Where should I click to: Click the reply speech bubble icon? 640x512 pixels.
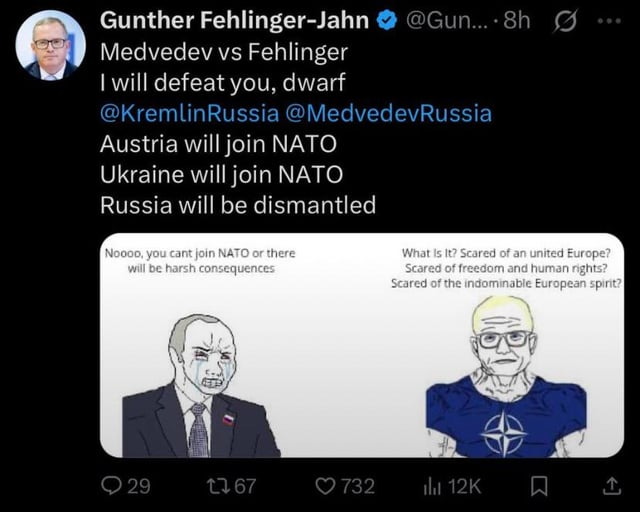[112, 486]
